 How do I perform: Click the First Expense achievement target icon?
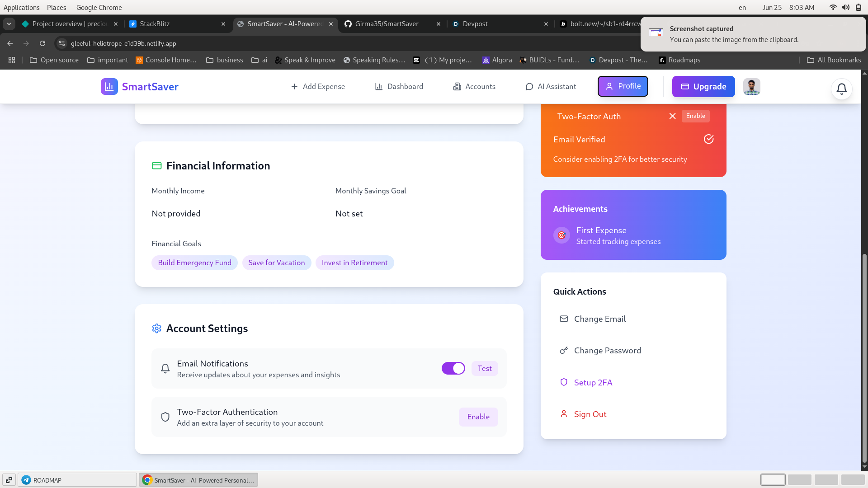pyautogui.click(x=561, y=235)
